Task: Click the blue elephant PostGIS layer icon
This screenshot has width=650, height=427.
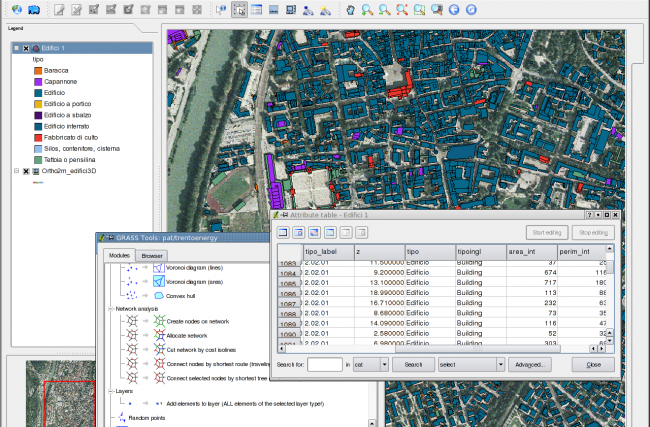Action: [34, 9]
